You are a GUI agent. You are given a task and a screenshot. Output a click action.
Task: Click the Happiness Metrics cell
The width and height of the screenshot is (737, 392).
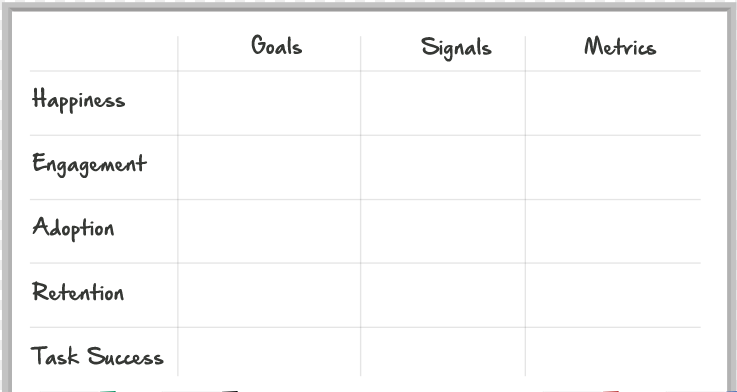pyautogui.click(x=613, y=103)
